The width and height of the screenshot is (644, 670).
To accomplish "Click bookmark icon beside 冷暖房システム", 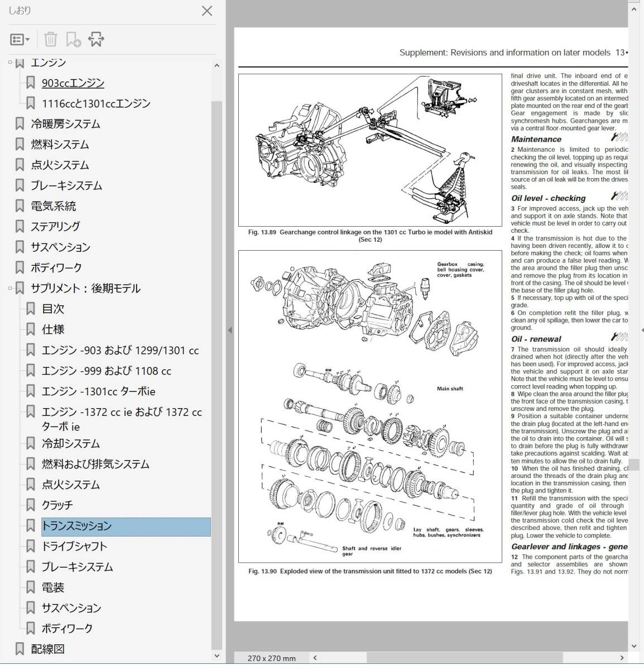I will pyautogui.click(x=20, y=124).
